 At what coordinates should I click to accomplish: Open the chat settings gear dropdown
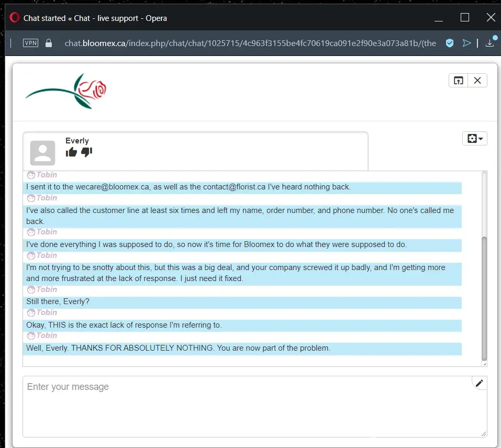[474, 138]
